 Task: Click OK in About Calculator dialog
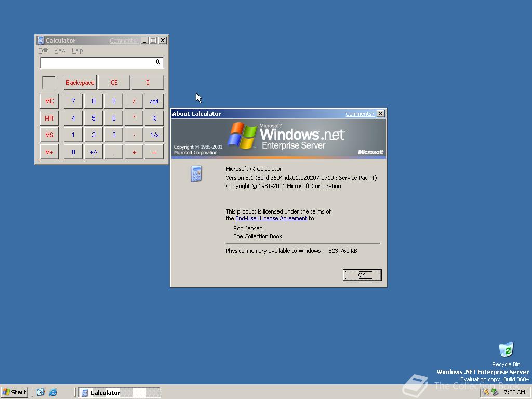click(362, 275)
